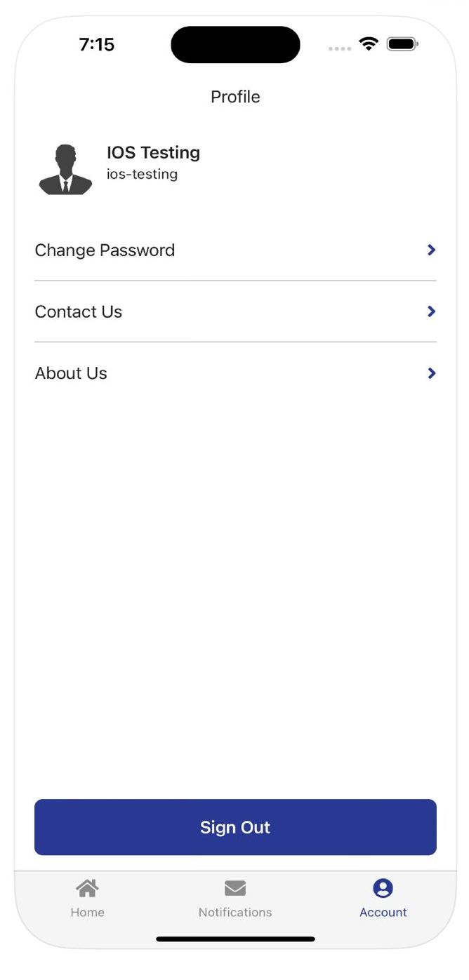
Task: Open About Us via its arrow
Action: pyautogui.click(x=431, y=373)
